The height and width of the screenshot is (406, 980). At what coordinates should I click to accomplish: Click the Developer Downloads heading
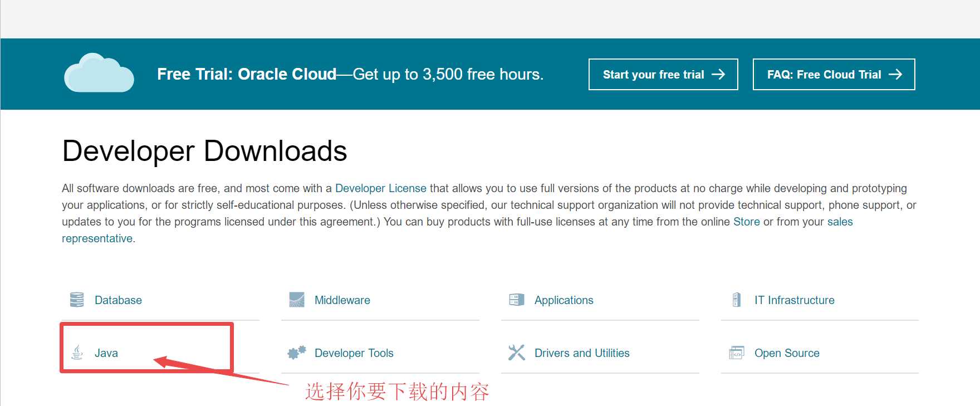(204, 151)
